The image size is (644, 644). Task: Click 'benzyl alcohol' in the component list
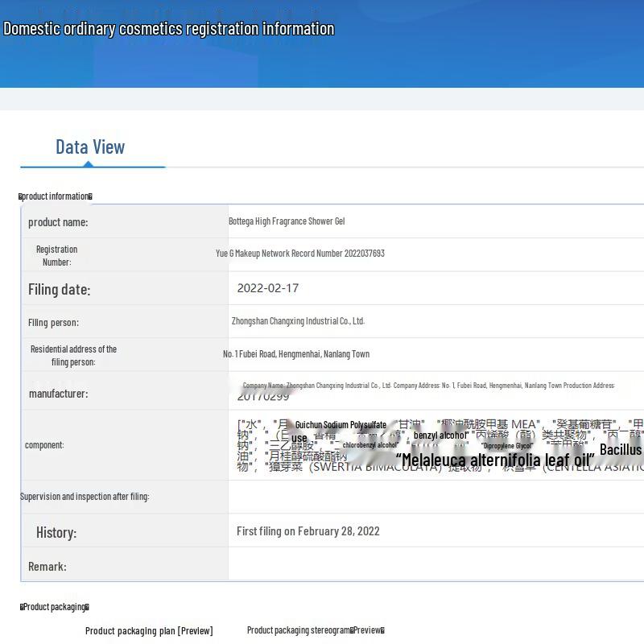tap(440, 436)
